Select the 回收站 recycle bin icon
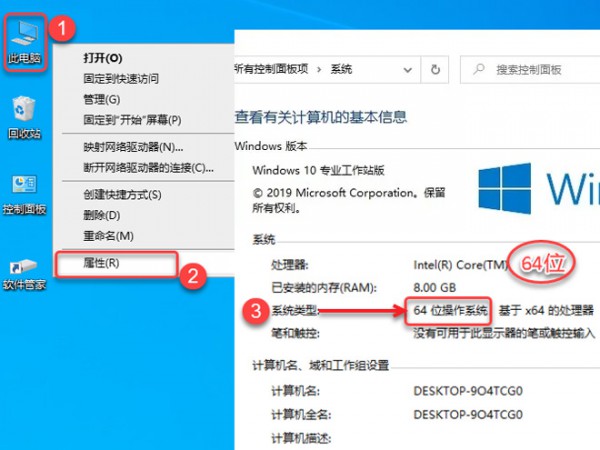The width and height of the screenshot is (600, 450). 24,117
